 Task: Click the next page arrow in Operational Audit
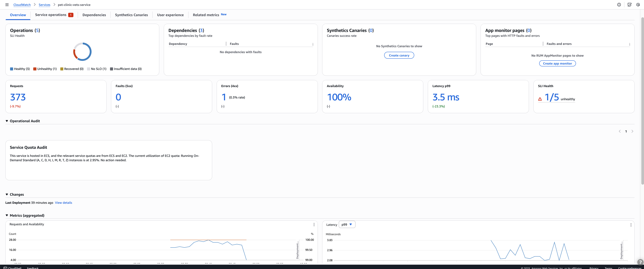click(633, 131)
